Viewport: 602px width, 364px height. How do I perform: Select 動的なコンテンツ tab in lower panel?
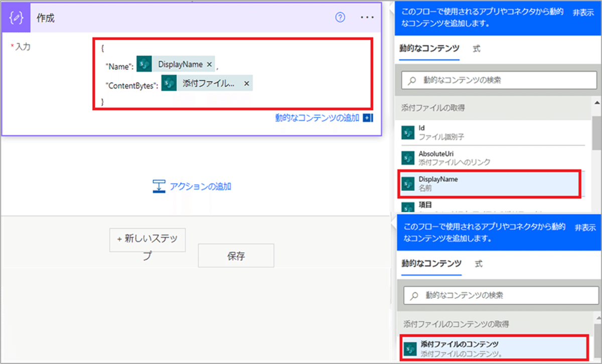pyautogui.click(x=431, y=264)
